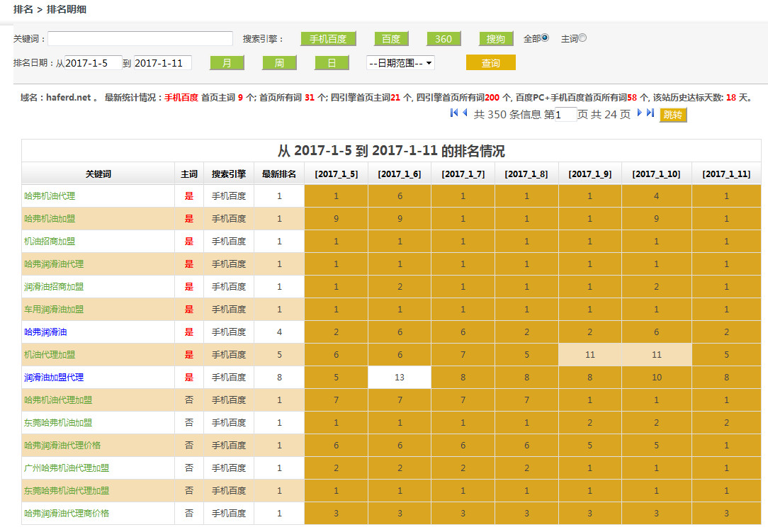Open keyword link 机油招商加盟
Screen dimensions: 768x532
(x=50, y=241)
